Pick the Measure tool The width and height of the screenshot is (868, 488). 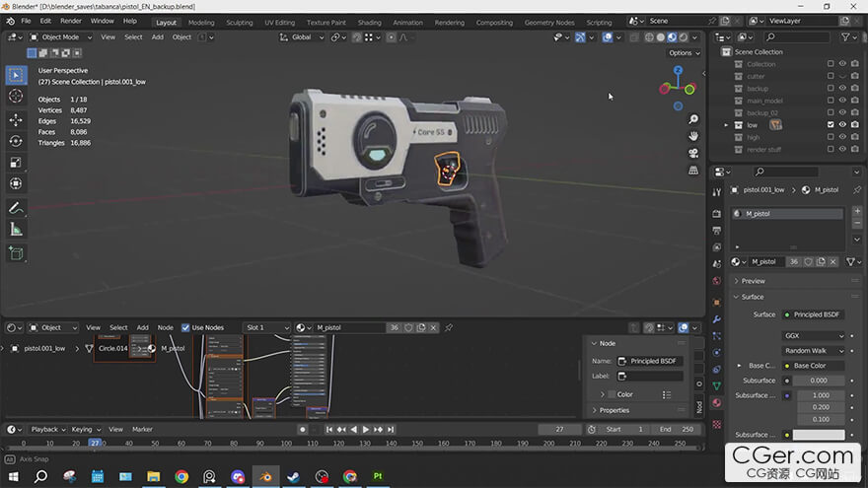pyautogui.click(x=16, y=230)
